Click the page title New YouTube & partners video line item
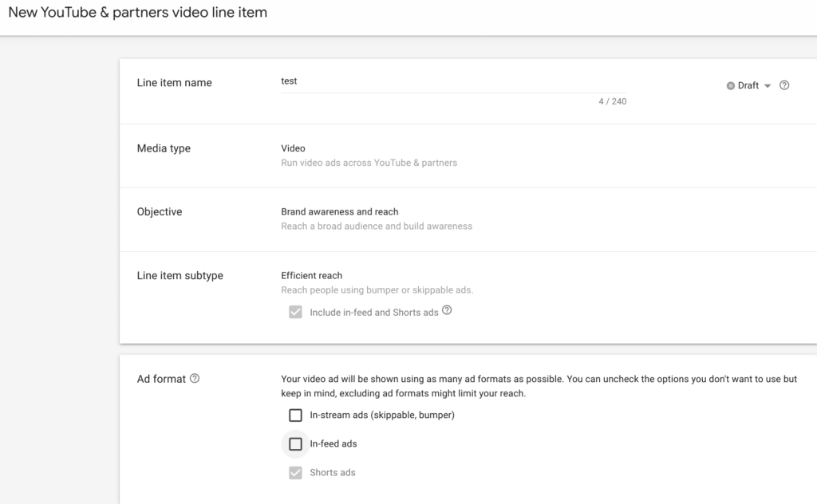The width and height of the screenshot is (817, 504). pos(137,12)
